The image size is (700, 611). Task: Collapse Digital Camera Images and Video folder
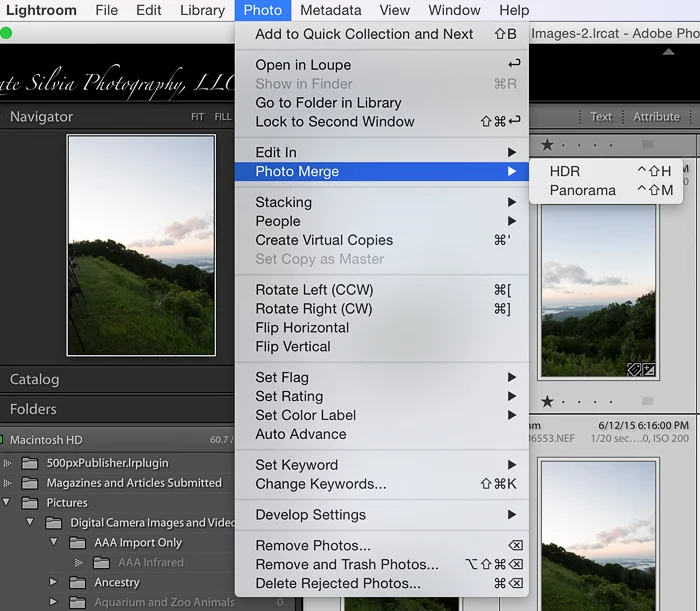29,522
